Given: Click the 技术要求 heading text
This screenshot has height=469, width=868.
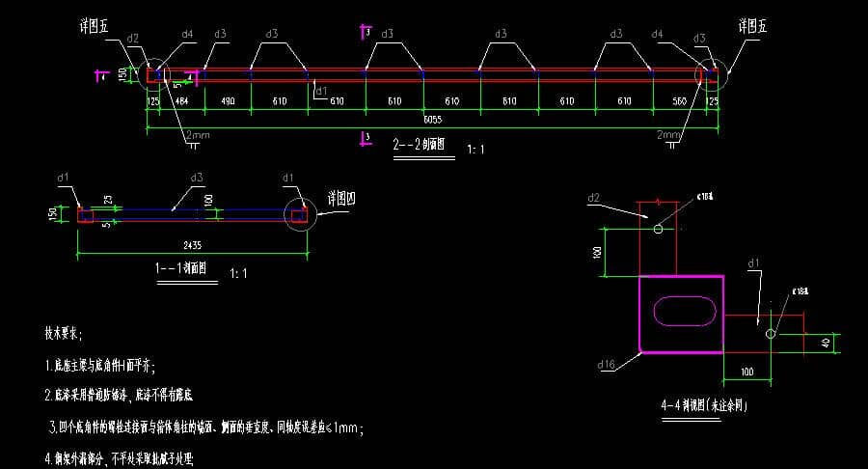Looking at the screenshot, I should tap(64, 334).
